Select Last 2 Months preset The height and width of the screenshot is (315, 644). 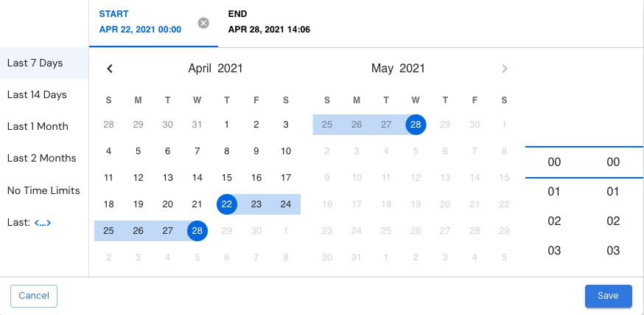pyautogui.click(x=44, y=158)
